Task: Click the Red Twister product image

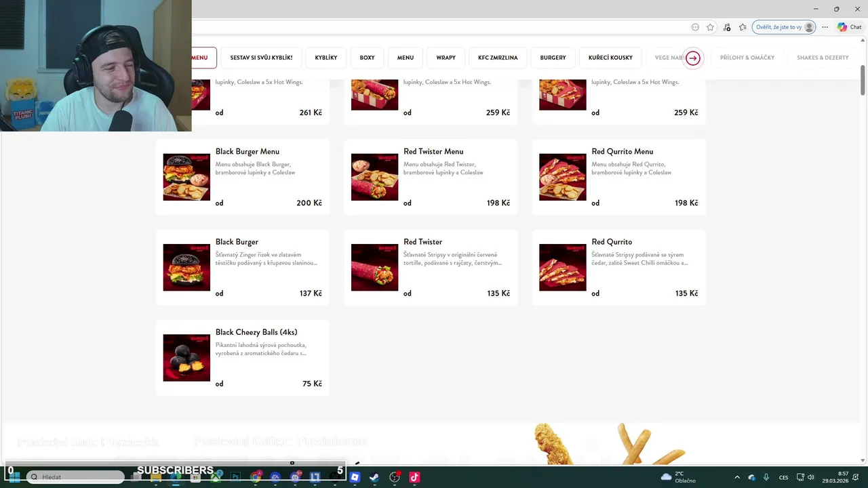Action: [374, 267]
